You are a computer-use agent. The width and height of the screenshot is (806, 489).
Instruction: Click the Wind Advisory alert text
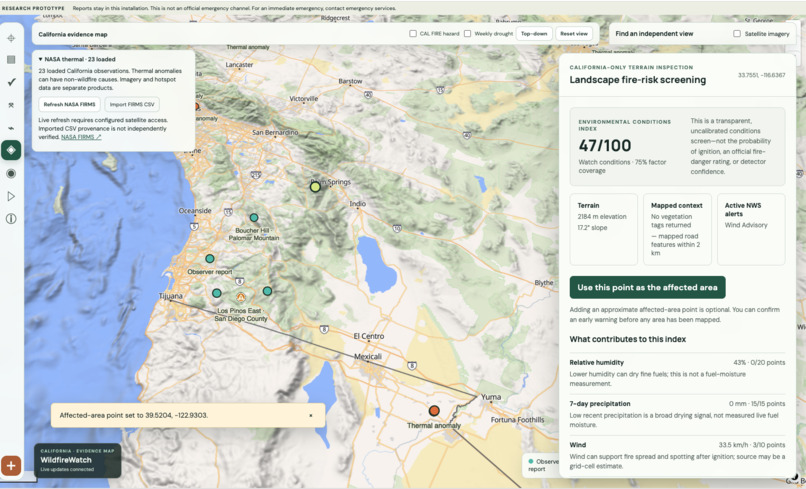coord(746,225)
